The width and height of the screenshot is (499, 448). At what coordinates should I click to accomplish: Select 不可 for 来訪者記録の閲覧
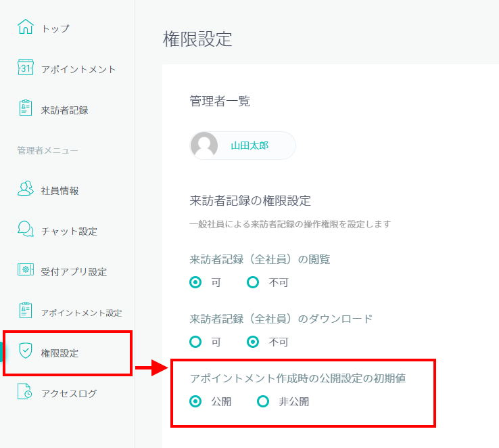pyautogui.click(x=253, y=282)
